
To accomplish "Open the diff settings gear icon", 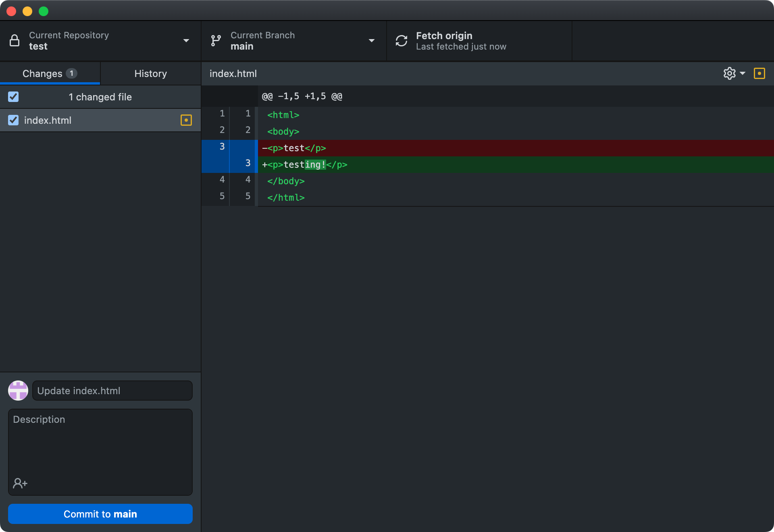I will (x=729, y=73).
